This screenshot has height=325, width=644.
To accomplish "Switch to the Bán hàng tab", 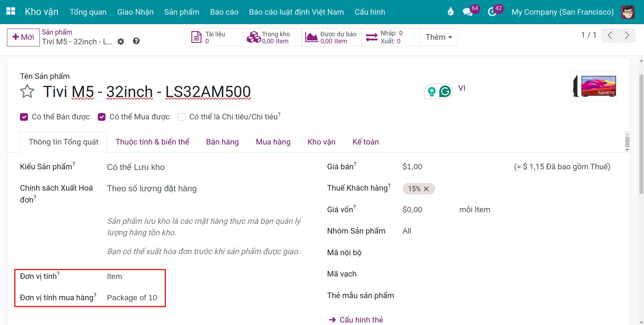I will click(222, 142).
